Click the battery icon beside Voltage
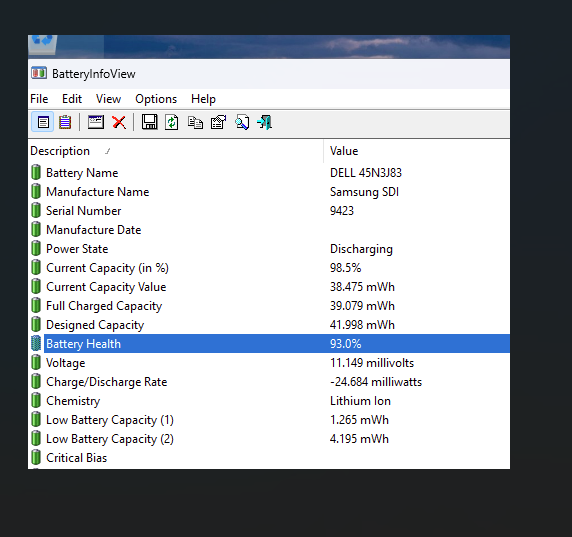This screenshot has width=572, height=537. coord(36,362)
